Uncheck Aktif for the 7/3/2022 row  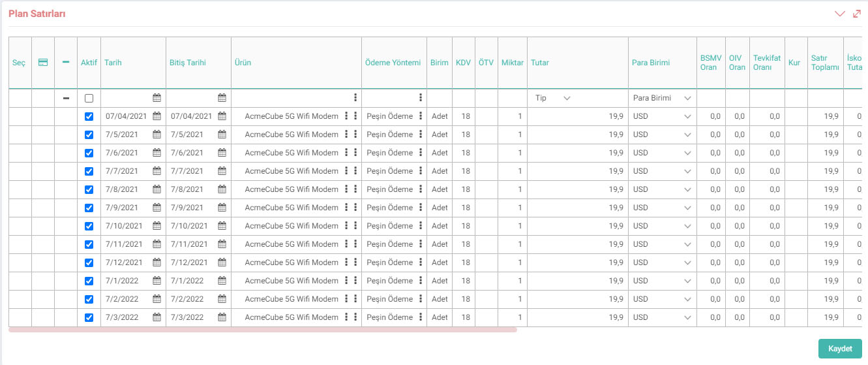[89, 317]
